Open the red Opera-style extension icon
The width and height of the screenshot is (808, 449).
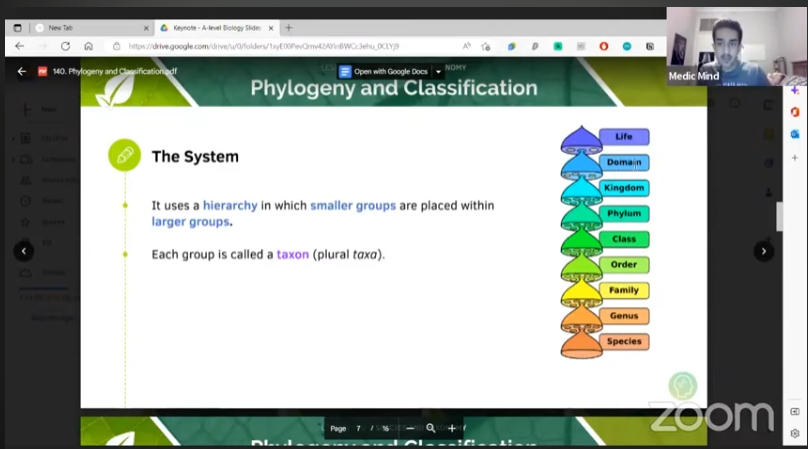click(x=604, y=46)
